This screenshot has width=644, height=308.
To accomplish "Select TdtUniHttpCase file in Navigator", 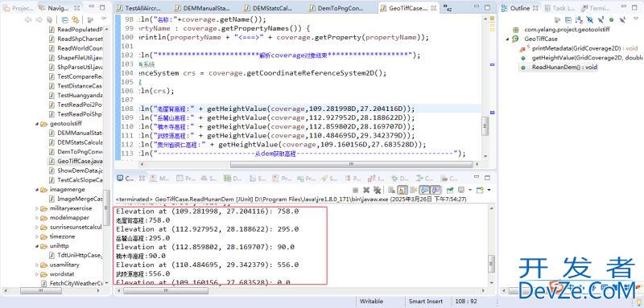I will tap(75, 255).
